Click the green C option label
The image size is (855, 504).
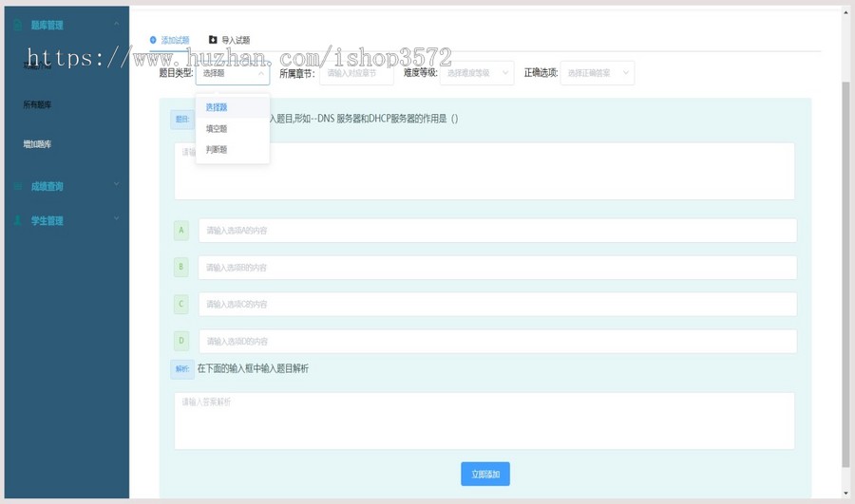[181, 304]
